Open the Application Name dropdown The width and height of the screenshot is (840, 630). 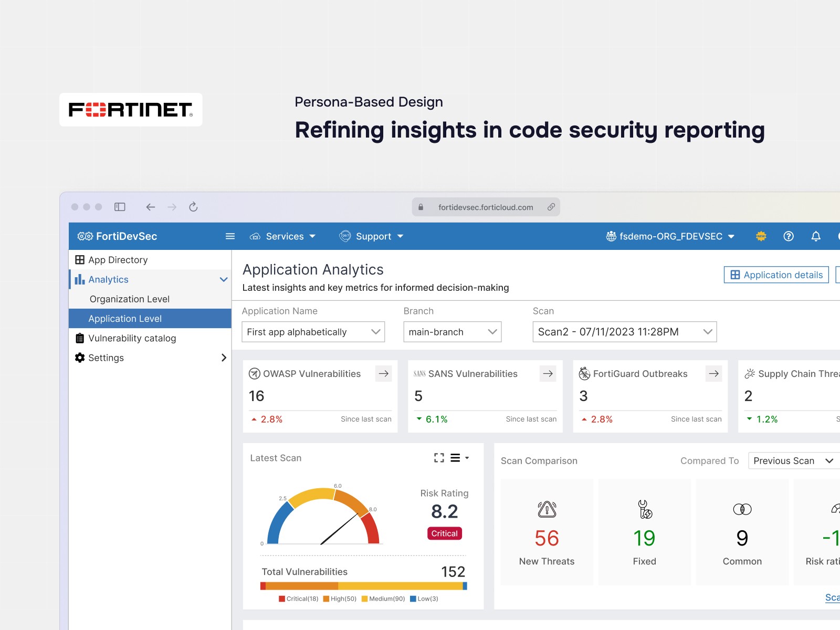click(x=313, y=332)
